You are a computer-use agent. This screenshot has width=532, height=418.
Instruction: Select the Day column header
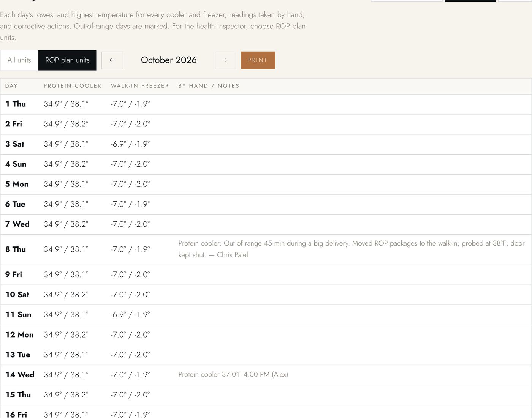point(11,86)
